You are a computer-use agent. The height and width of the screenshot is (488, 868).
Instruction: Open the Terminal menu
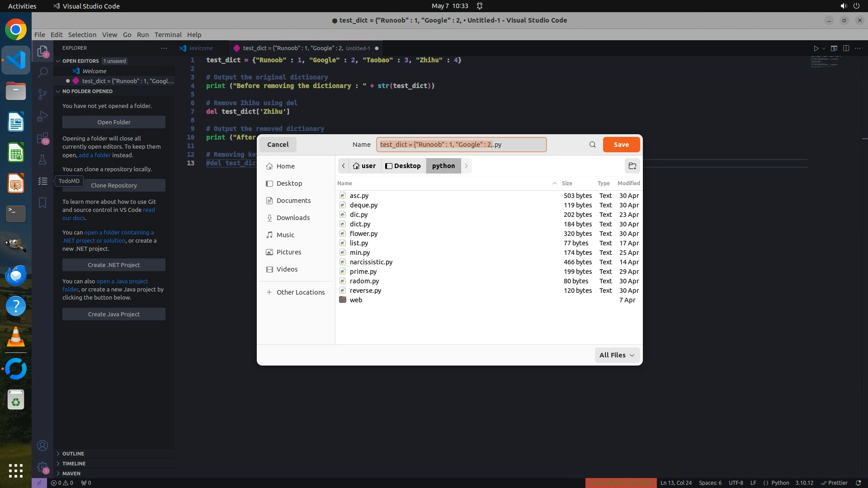point(168,35)
